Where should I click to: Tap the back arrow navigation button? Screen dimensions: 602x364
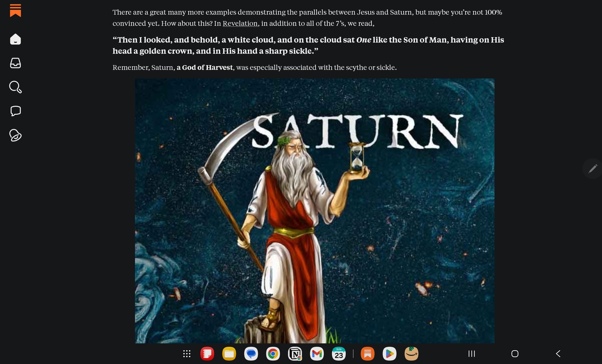click(558, 353)
